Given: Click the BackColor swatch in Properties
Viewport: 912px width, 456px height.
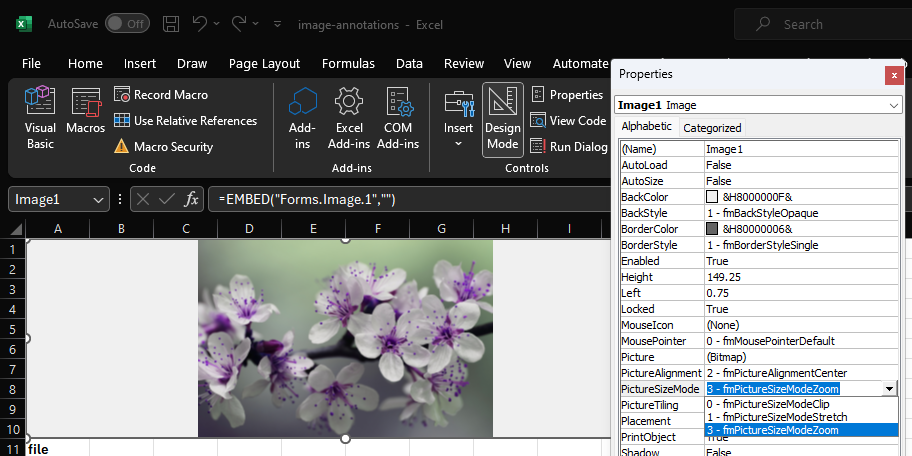Looking at the screenshot, I should coord(713,197).
